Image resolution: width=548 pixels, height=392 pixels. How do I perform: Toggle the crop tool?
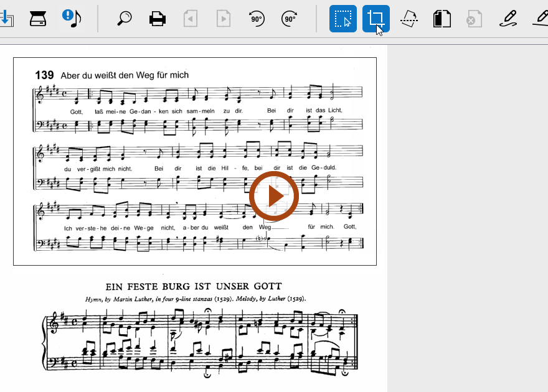pyautogui.click(x=376, y=19)
